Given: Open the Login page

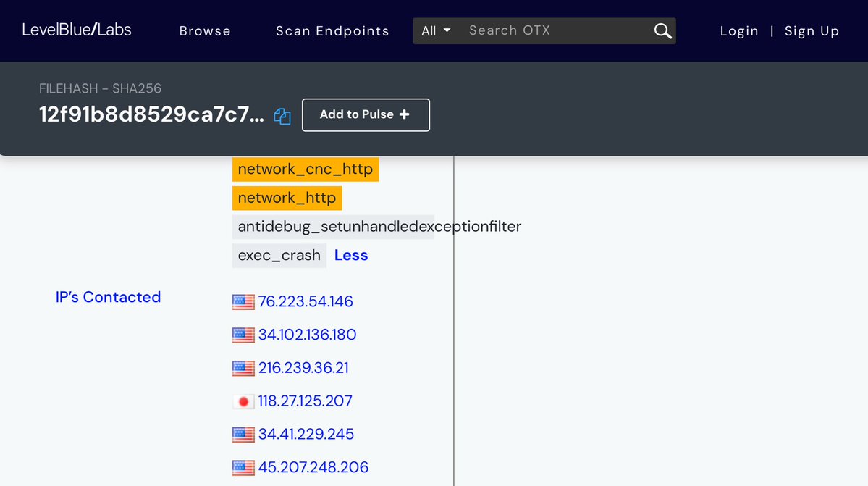Looking at the screenshot, I should [739, 31].
